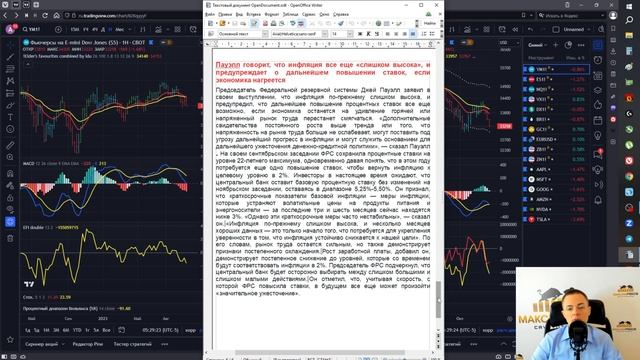Open the ideas lightbulb panel in right sidebar

click(x=598, y=136)
